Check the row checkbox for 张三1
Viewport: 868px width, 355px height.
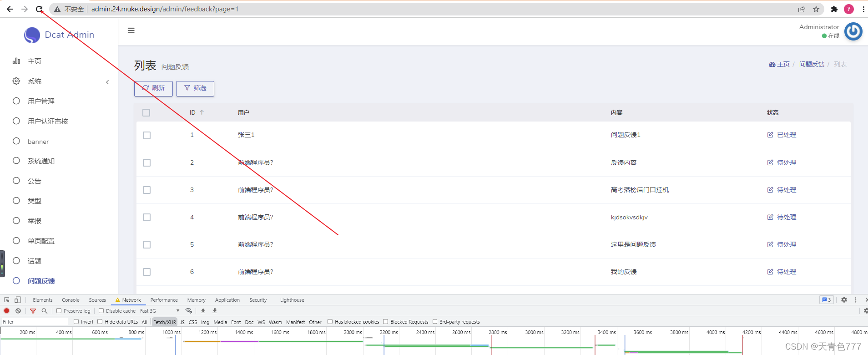pyautogui.click(x=146, y=135)
